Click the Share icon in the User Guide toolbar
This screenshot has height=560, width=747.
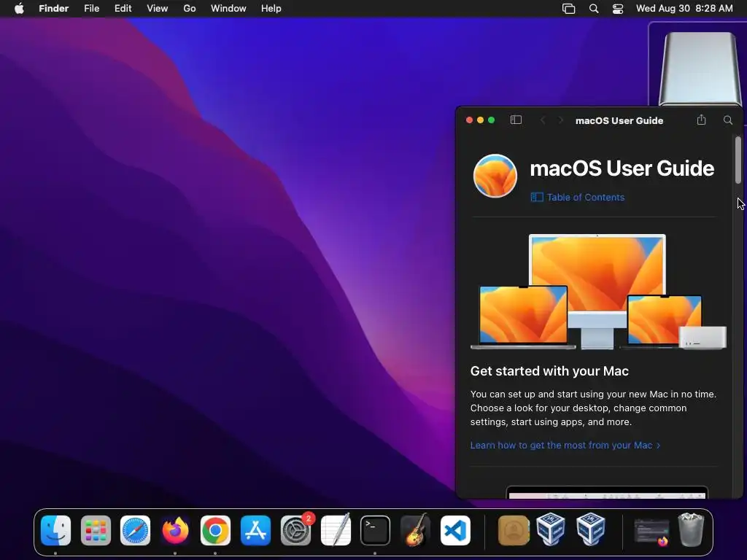[701, 120]
